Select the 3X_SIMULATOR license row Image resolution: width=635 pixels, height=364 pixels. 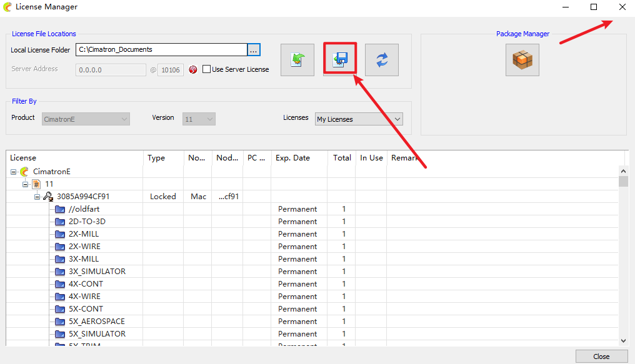point(97,272)
